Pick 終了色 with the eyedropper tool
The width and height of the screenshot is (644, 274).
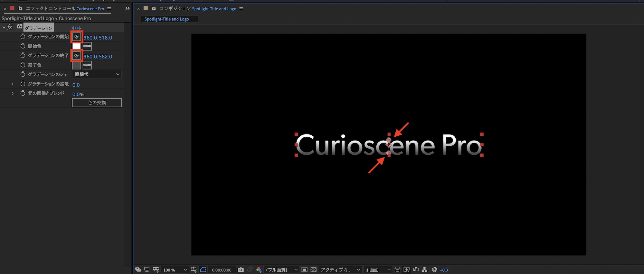click(87, 65)
